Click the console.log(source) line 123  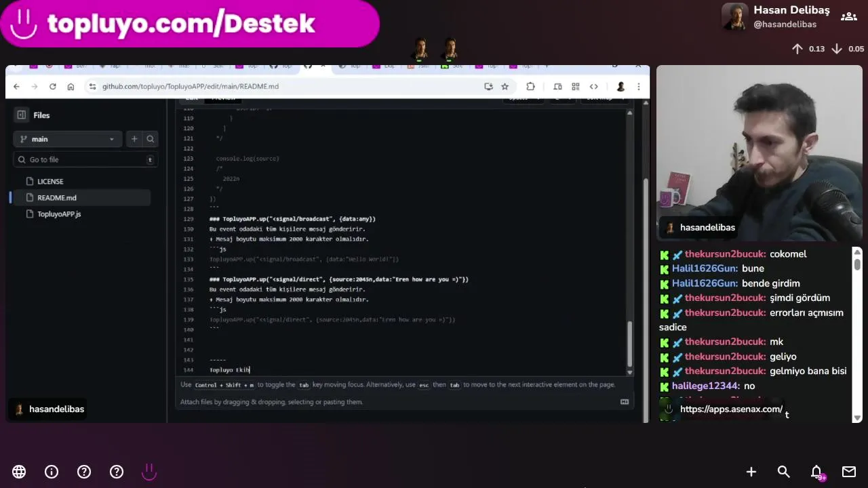pos(248,159)
